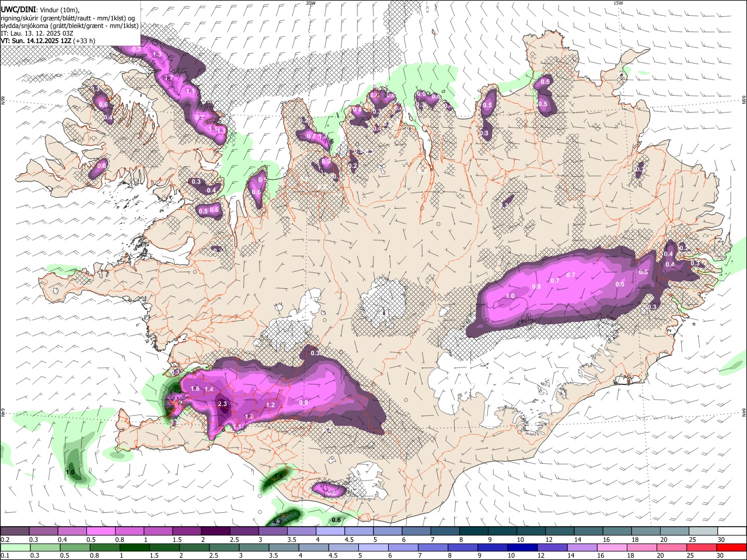Pick the navy blue 10 swatch in rain legend

point(522,547)
